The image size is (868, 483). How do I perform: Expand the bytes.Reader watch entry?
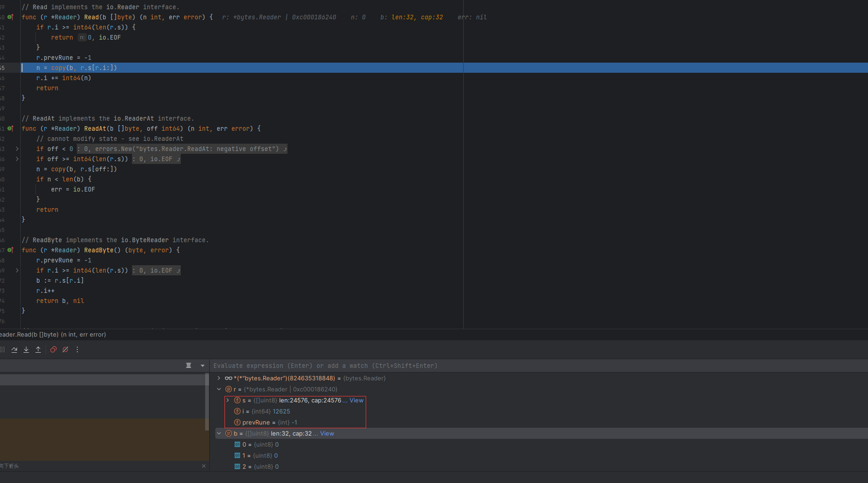[x=219, y=378]
